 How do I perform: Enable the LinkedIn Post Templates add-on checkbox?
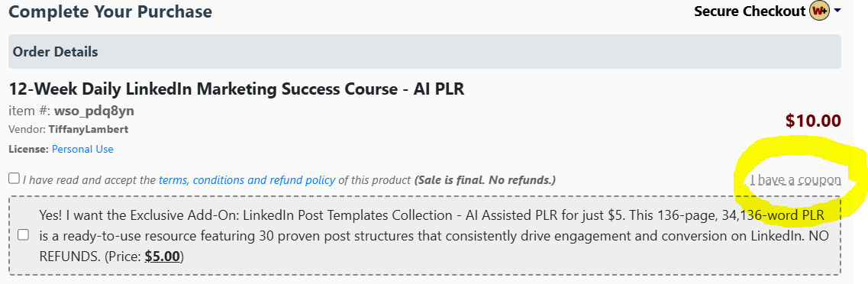tap(23, 235)
